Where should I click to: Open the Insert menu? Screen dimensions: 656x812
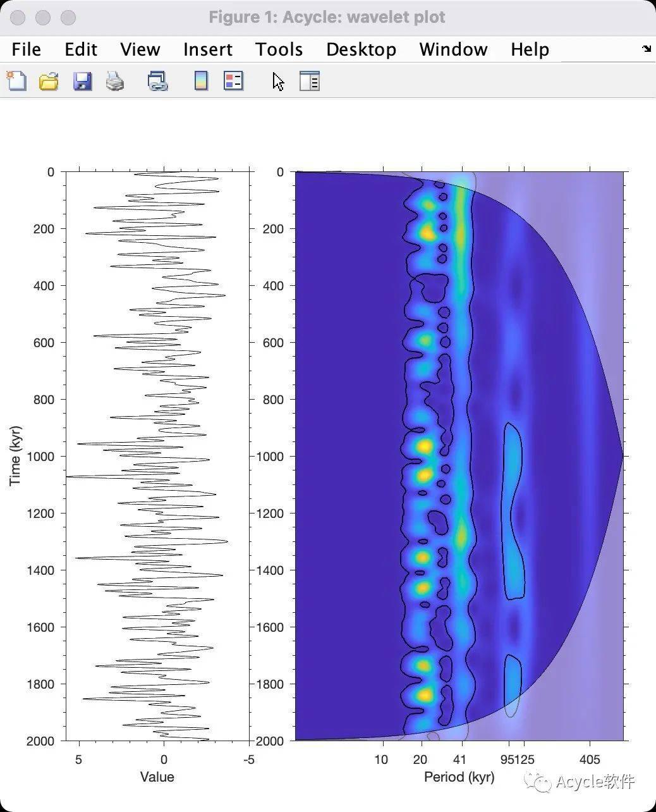(x=208, y=49)
